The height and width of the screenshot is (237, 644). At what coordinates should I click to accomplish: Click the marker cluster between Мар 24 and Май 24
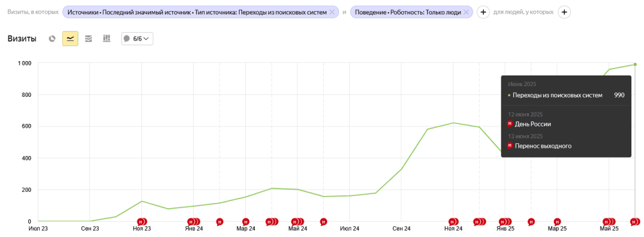click(x=272, y=222)
